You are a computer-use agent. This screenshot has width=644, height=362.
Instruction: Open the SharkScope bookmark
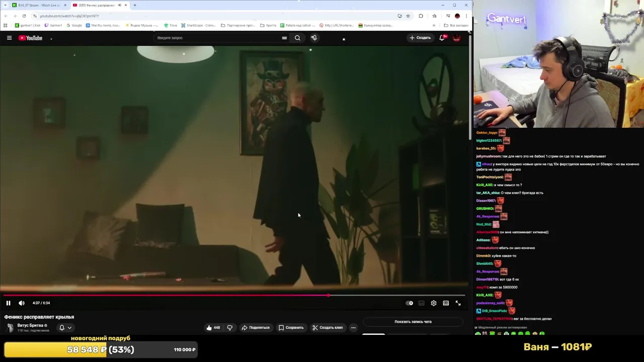(x=198, y=25)
